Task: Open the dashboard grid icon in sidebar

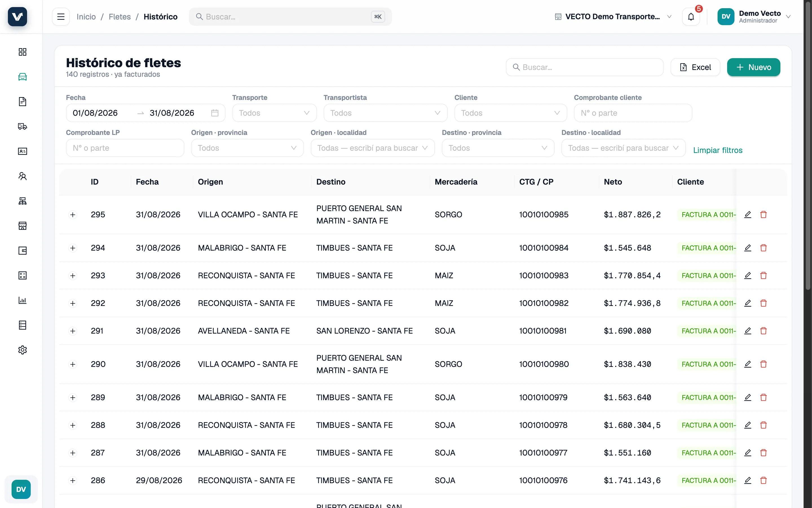Action: (23, 52)
